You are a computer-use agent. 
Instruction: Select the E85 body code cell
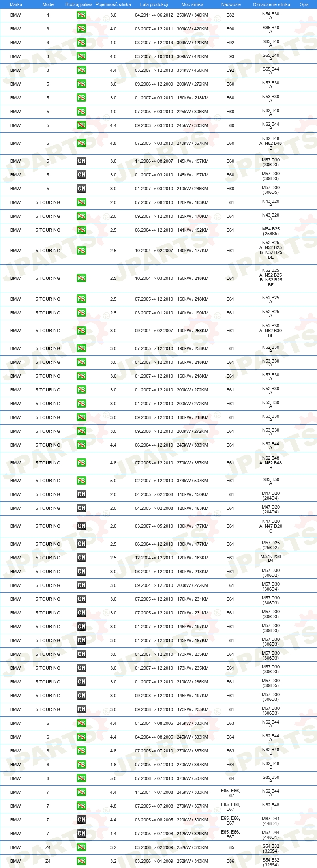pyautogui.click(x=230, y=847)
